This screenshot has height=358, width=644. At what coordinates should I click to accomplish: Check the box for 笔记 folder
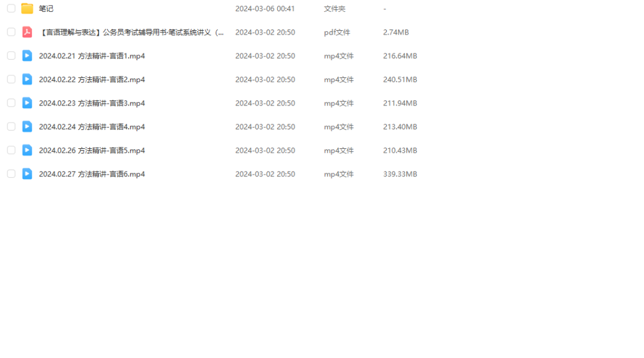pos(11,8)
